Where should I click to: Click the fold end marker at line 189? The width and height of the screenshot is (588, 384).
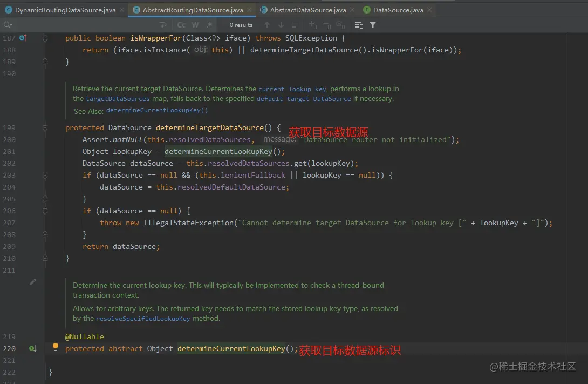click(45, 62)
